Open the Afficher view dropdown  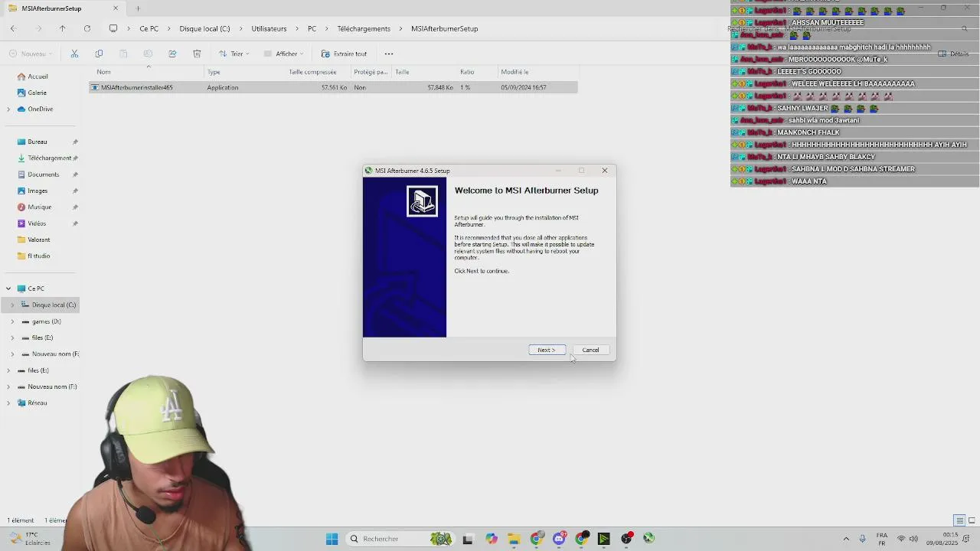pos(284,54)
